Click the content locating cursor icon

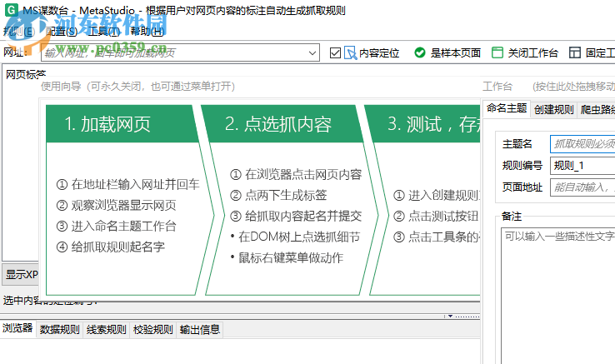350,53
